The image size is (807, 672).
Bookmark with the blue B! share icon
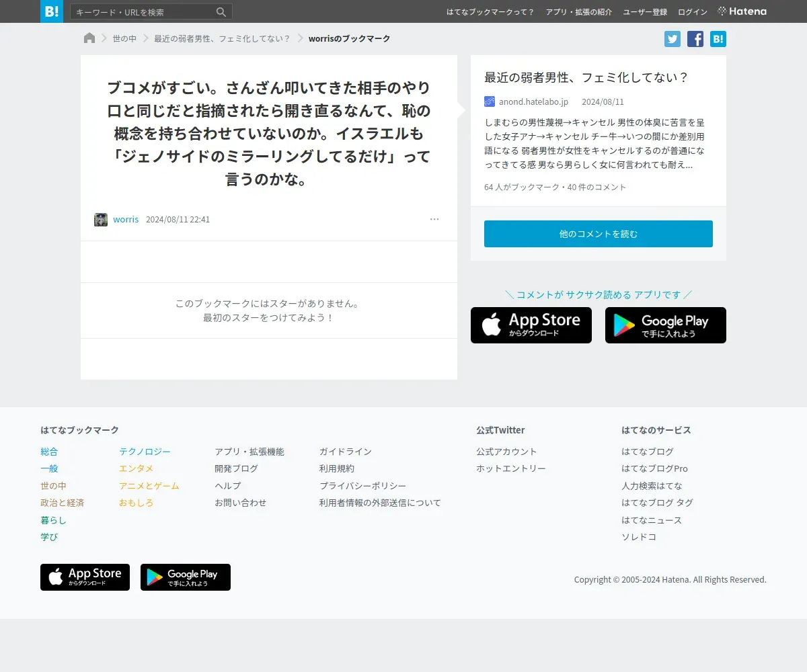[x=718, y=39]
